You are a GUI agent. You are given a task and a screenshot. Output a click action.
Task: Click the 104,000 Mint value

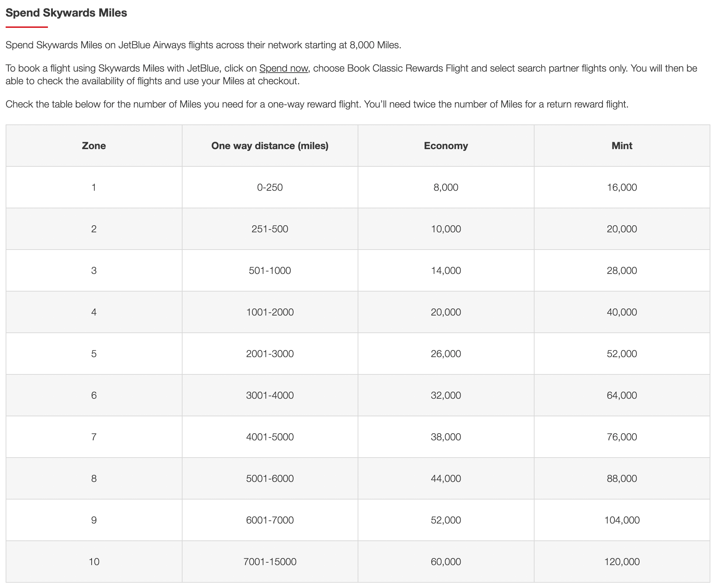point(622,520)
